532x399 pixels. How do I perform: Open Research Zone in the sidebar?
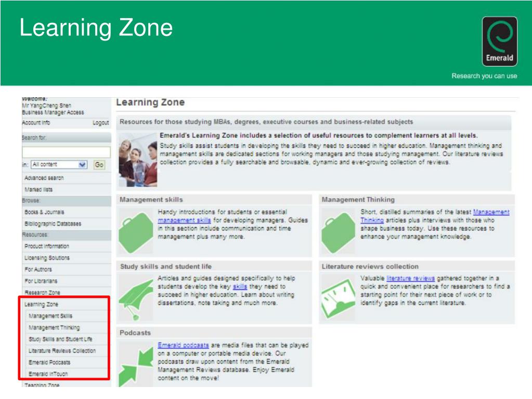(43, 292)
